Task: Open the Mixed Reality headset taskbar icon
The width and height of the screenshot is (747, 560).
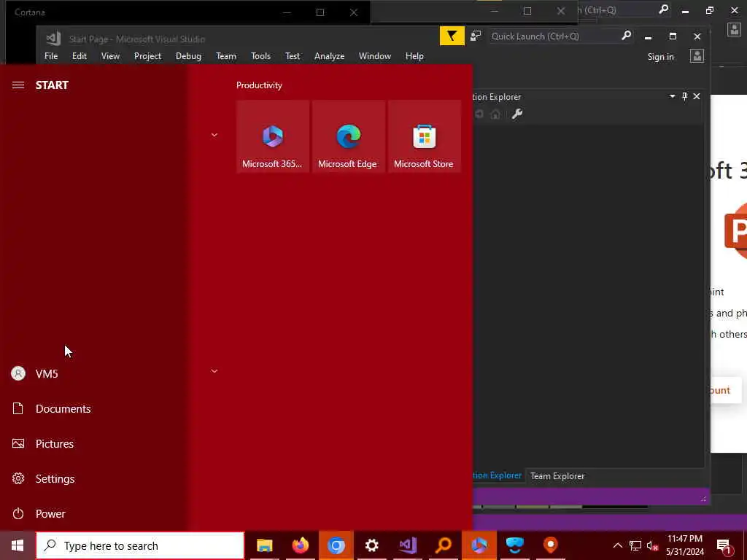Action: pyautogui.click(x=515, y=545)
